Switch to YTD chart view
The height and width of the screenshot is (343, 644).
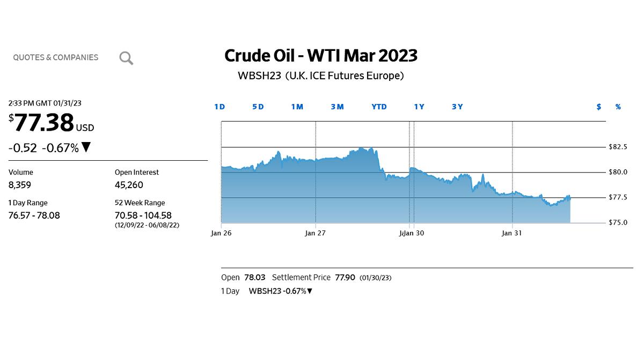(x=379, y=107)
